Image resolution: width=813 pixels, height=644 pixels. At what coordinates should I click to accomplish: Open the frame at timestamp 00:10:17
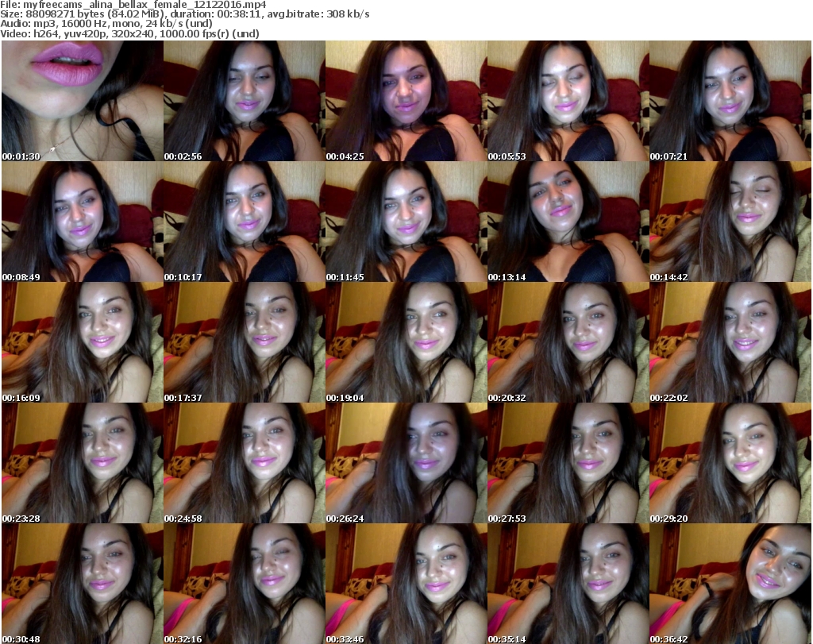point(245,222)
